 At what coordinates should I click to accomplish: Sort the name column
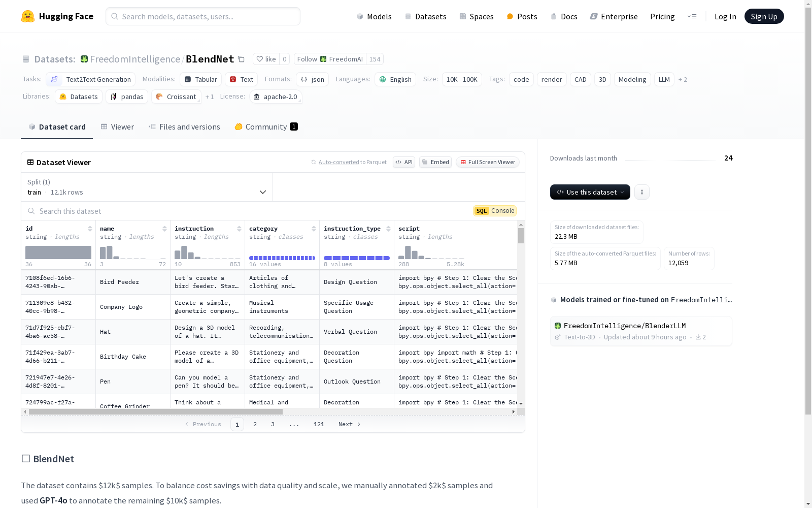[164, 229]
